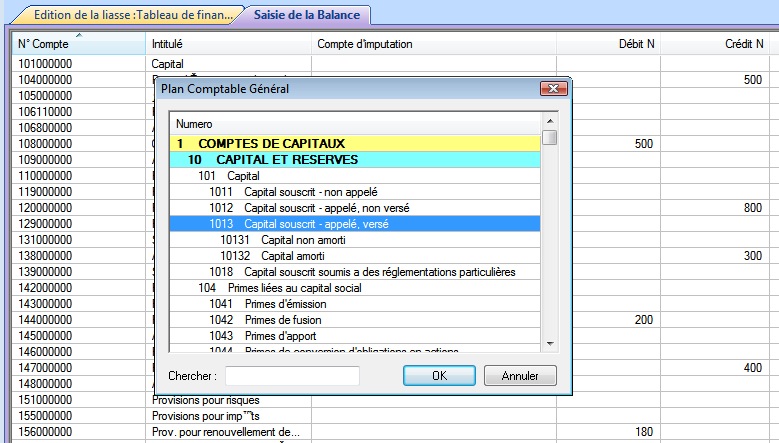The height and width of the screenshot is (443, 779).
Task: Select 1043 Primes d'apport
Action: (355, 336)
